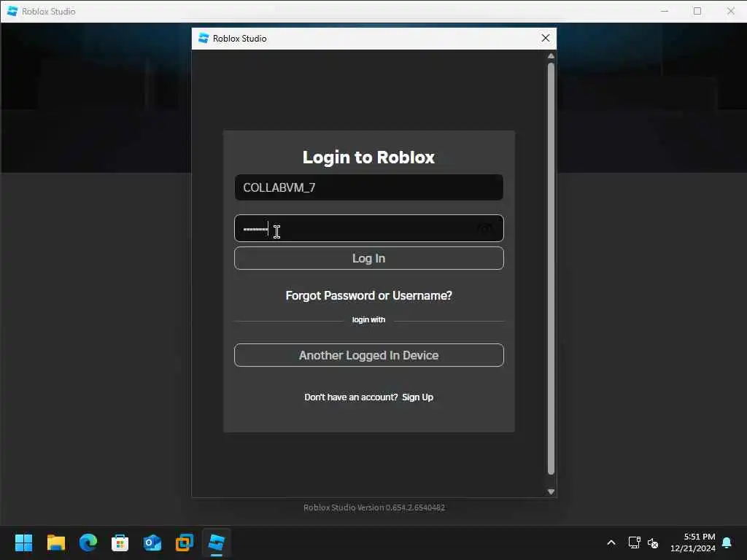Click the Log In button
Image resolution: width=747 pixels, height=560 pixels.
[368, 258]
